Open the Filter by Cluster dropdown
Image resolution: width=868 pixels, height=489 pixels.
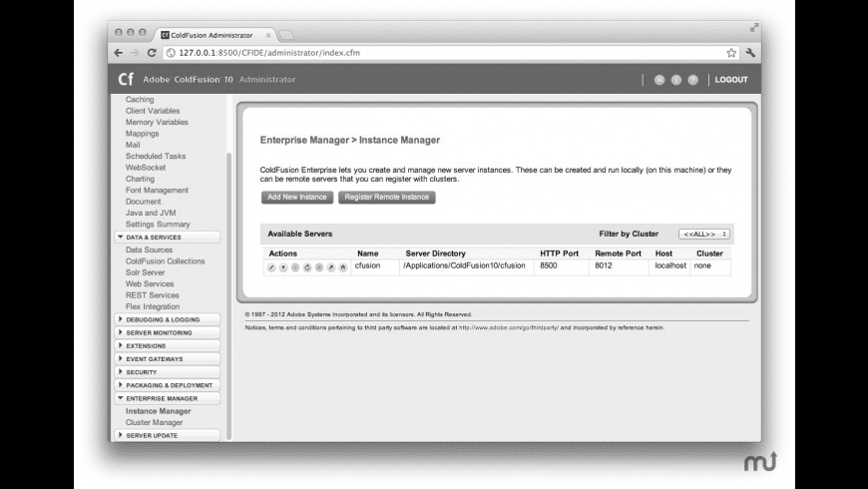(704, 235)
